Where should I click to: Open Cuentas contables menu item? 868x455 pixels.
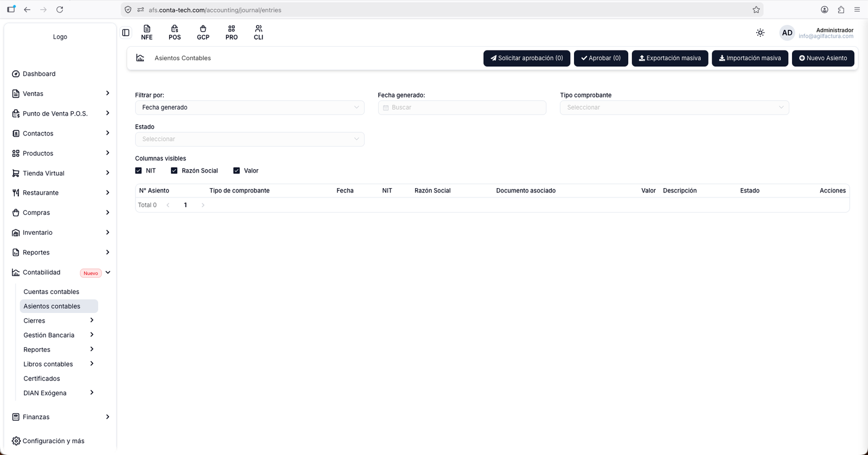(x=51, y=292)
